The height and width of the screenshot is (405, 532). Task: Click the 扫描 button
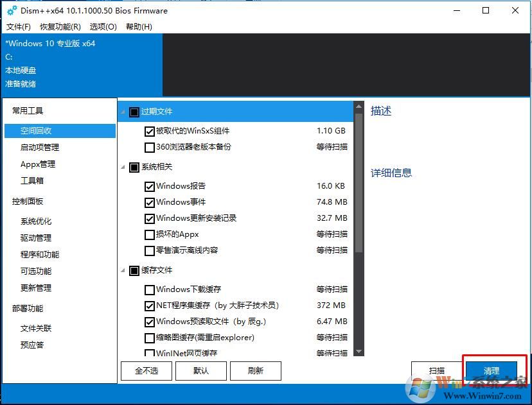click(x=437, y=371)
